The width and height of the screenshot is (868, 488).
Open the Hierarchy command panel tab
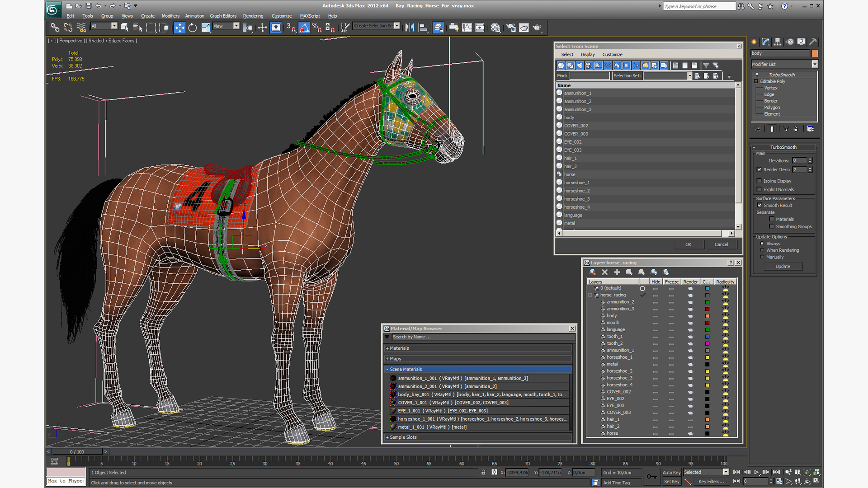pyautogui.click(x=778, y=42)
